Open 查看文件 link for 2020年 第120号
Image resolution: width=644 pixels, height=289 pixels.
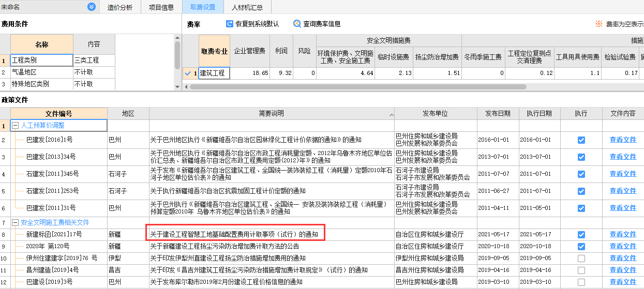pos(623,247)
